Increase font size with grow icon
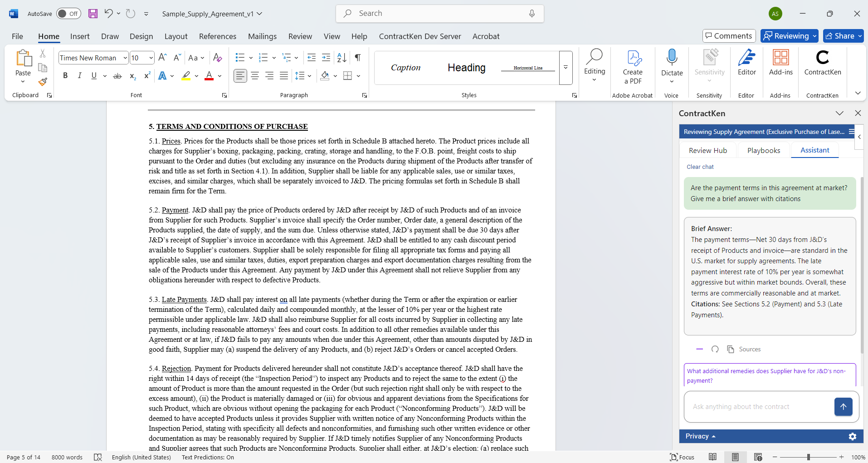The image size is (868, 463). click(x=163, y=57)
